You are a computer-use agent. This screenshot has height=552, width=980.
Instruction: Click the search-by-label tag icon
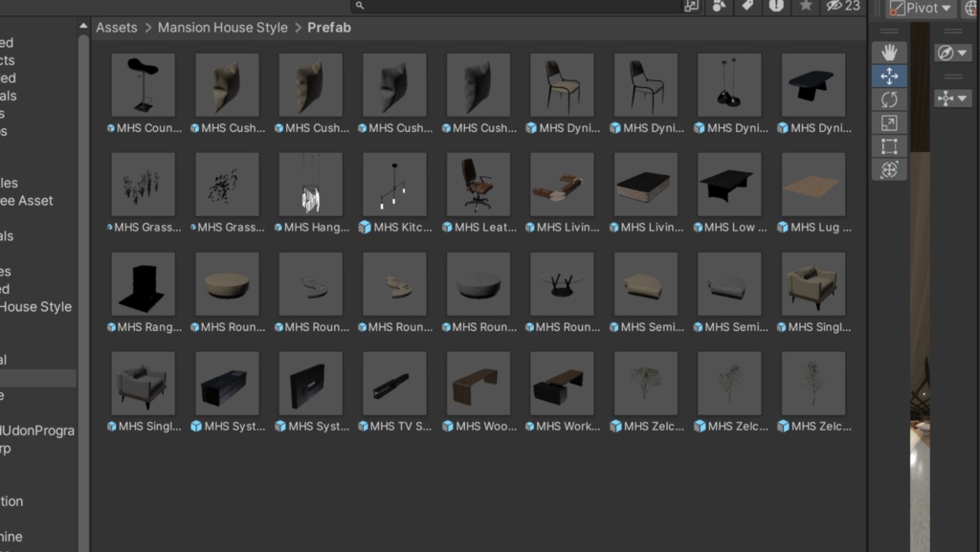coord(748,7)
